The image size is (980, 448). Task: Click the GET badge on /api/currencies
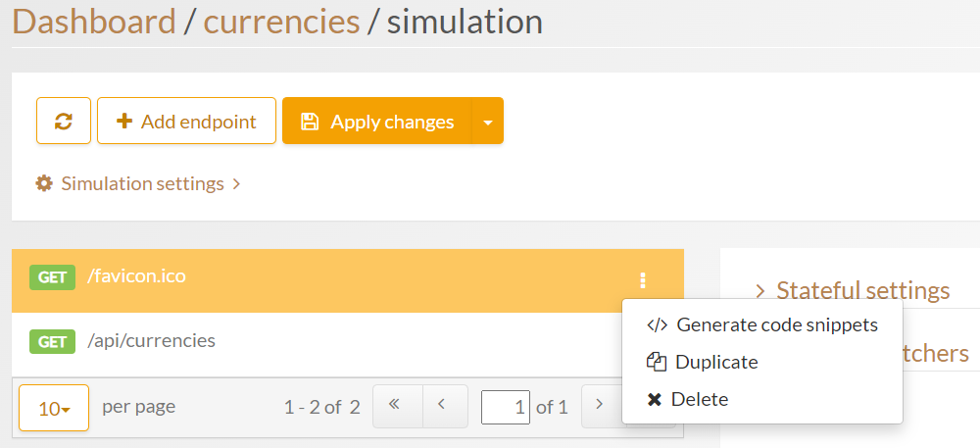(52, 342)
